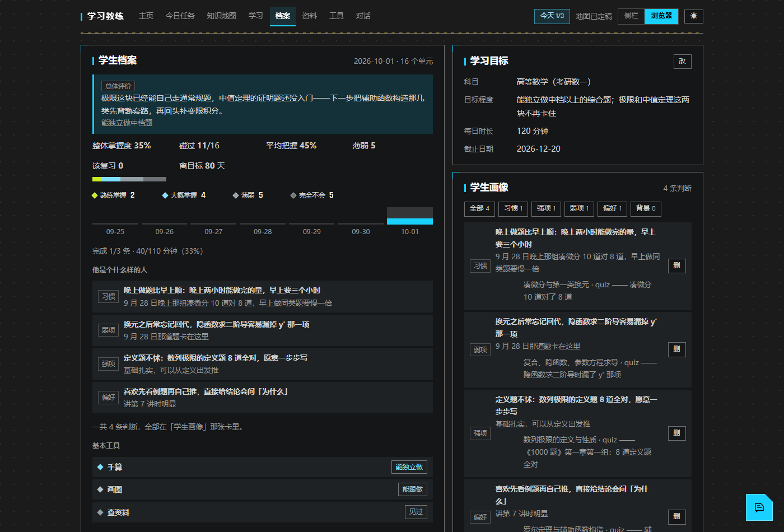Image resolution: width=784 pixels, height=532 pixels.
Task: Open the 资料 tab
Action: click(x=310, y=16)
